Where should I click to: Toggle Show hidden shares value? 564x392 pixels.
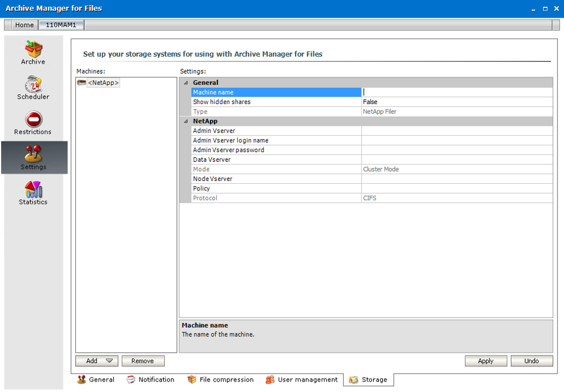[405, 102]
